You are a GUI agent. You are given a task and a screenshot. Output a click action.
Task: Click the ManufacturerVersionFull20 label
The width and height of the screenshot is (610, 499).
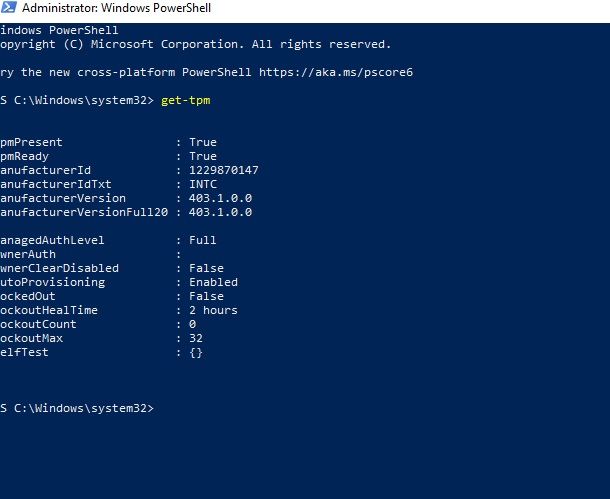click(84, 212)
